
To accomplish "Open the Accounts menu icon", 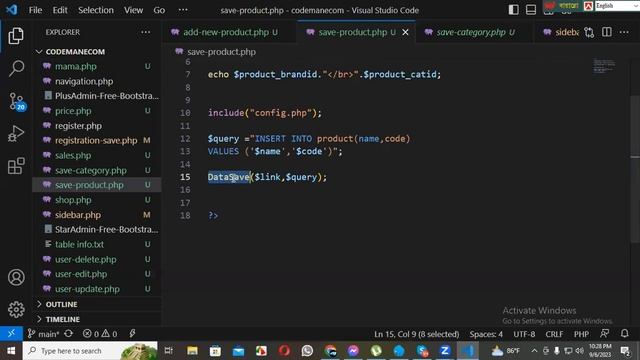I will 16,278.
